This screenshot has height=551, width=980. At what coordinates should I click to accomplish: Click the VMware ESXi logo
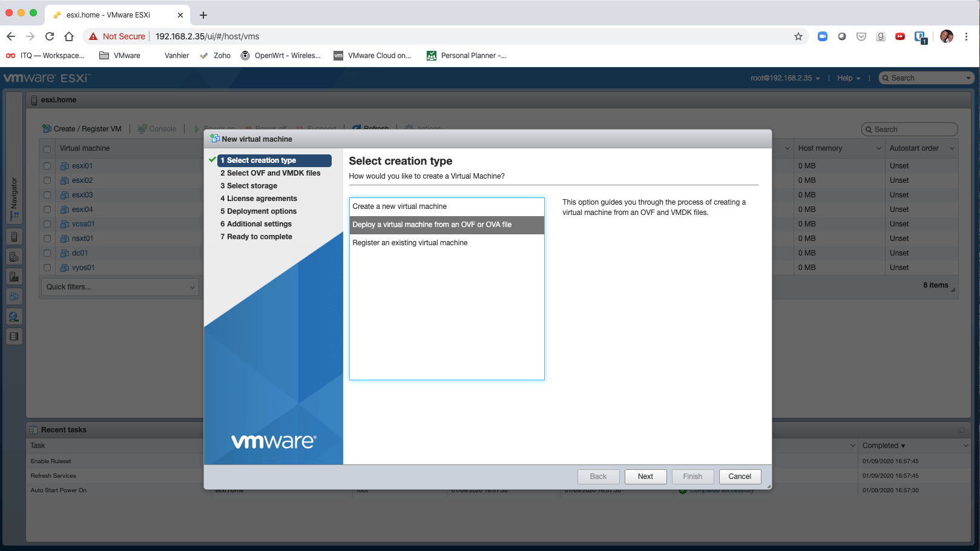[47, 78]
